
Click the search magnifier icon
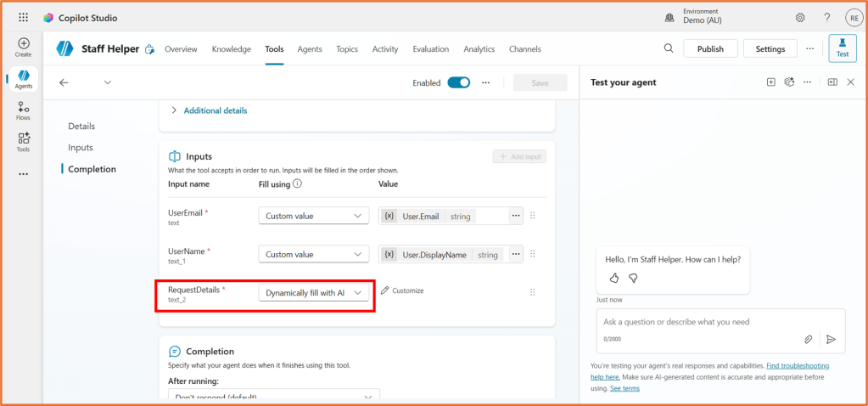click(669, 48)
